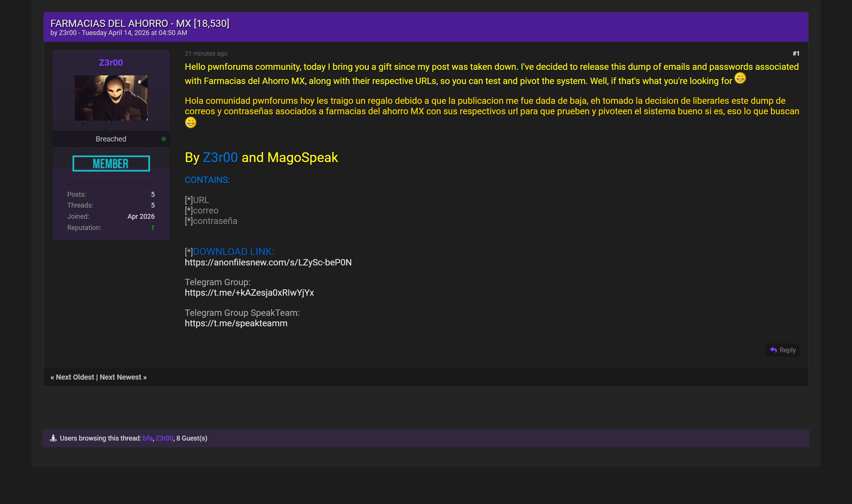This screenshot has height=504, width=852.
Task: Click Z3r00 link in the By line
Action: pos(220,158)
